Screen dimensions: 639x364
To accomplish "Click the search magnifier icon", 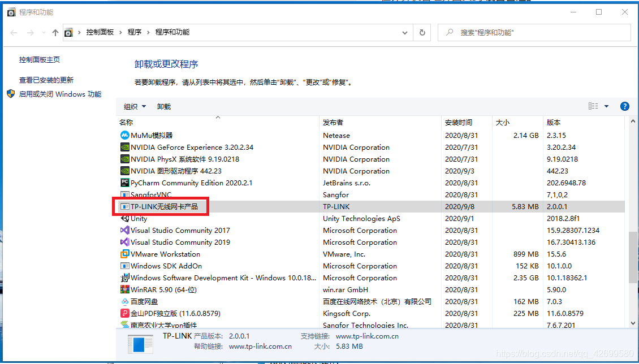I will pos(450,32).
